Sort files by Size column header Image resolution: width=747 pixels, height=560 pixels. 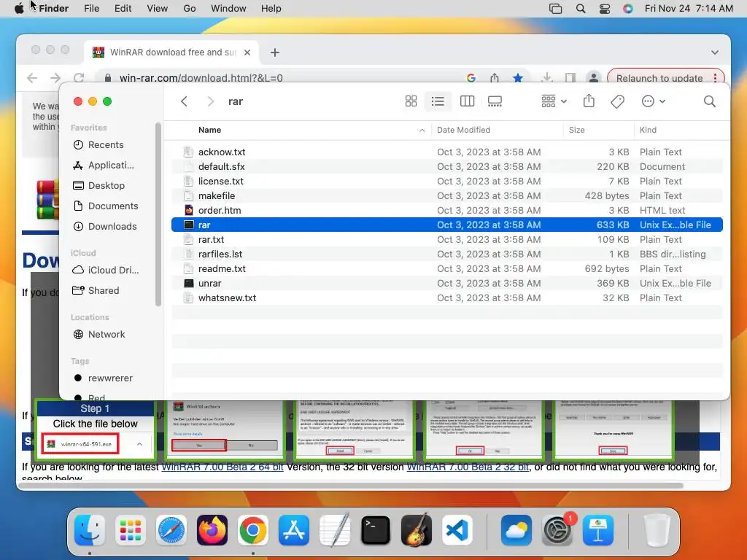pos(576,130)
